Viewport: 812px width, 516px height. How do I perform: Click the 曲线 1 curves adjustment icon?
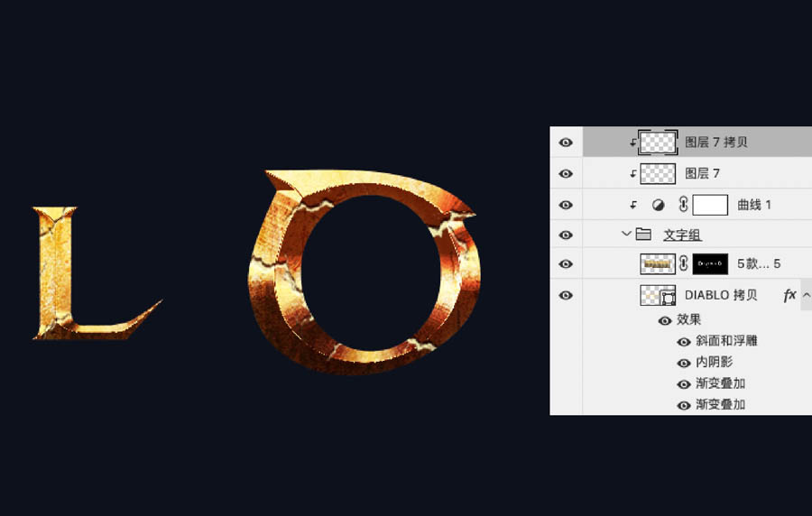click(657, 205)
